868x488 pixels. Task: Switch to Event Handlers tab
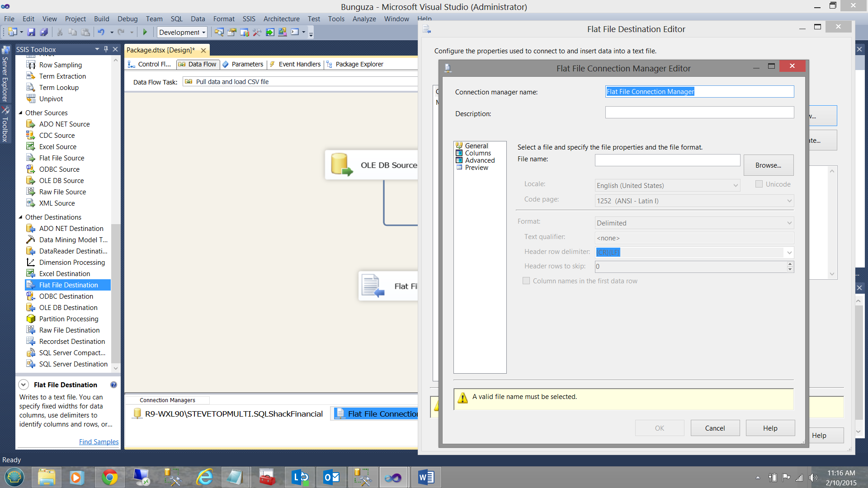click(299, 64)
